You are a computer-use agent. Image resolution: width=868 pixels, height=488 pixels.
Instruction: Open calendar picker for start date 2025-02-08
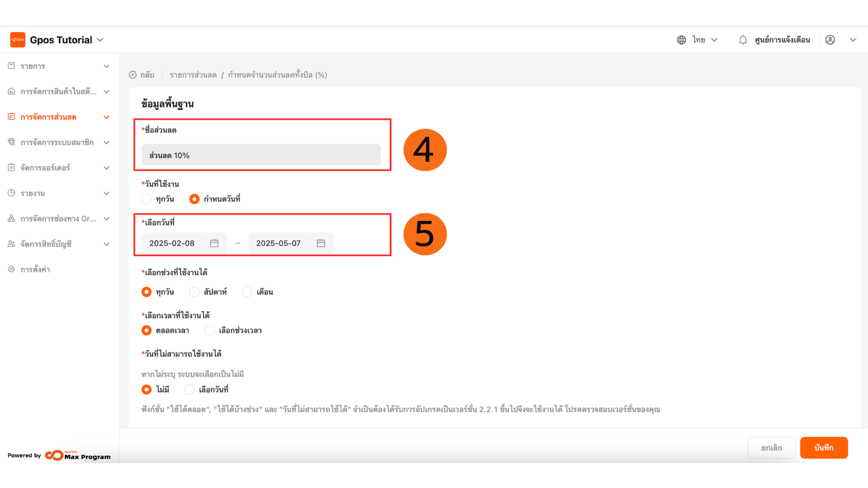coord(214,243)
